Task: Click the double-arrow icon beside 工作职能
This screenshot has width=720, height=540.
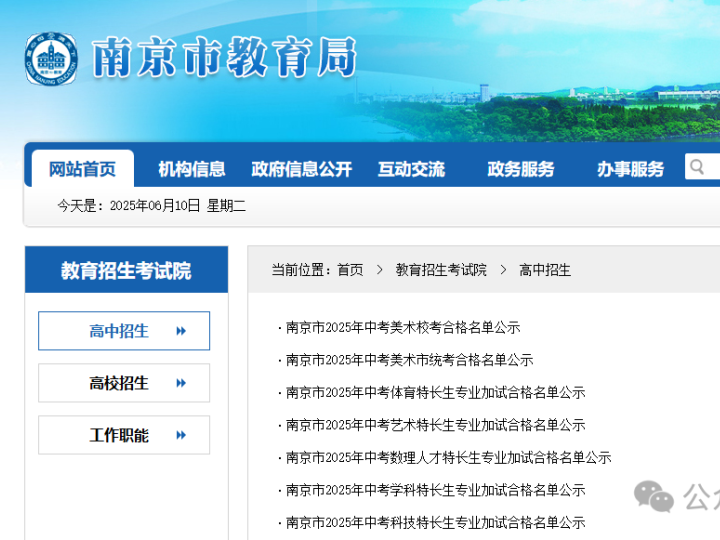Action: click(181, 435)
